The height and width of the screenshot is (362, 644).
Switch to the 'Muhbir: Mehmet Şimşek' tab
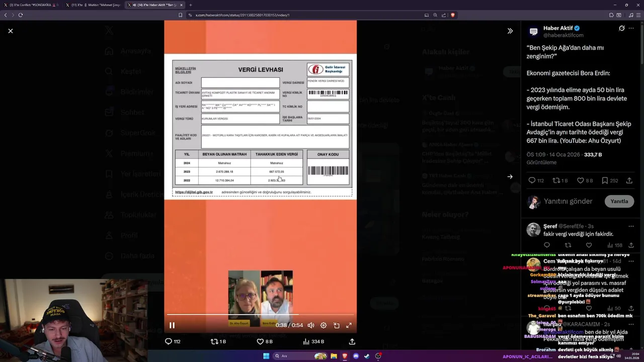[x=93, y=5]
